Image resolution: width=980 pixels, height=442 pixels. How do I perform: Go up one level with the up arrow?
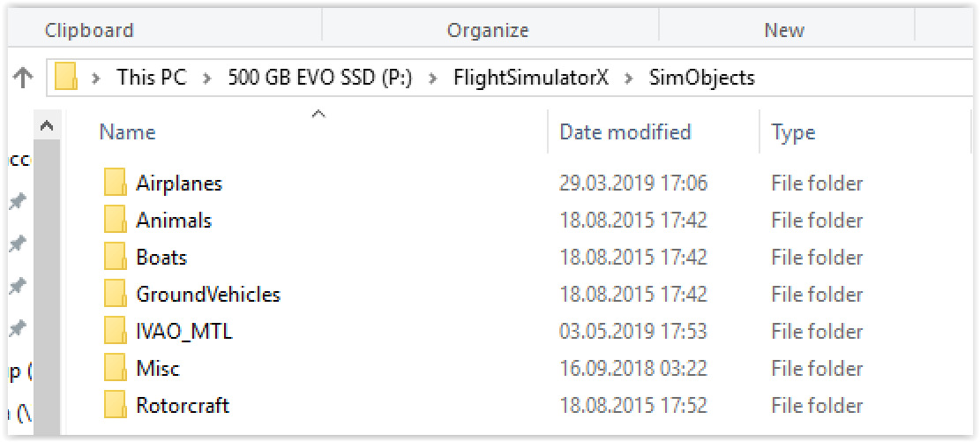point(23,78)
